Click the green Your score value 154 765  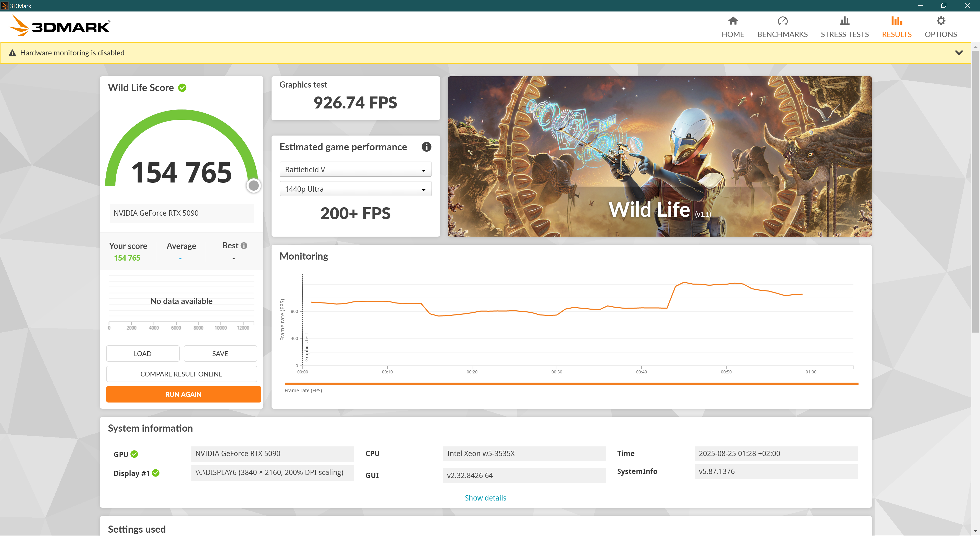(127, 258)
